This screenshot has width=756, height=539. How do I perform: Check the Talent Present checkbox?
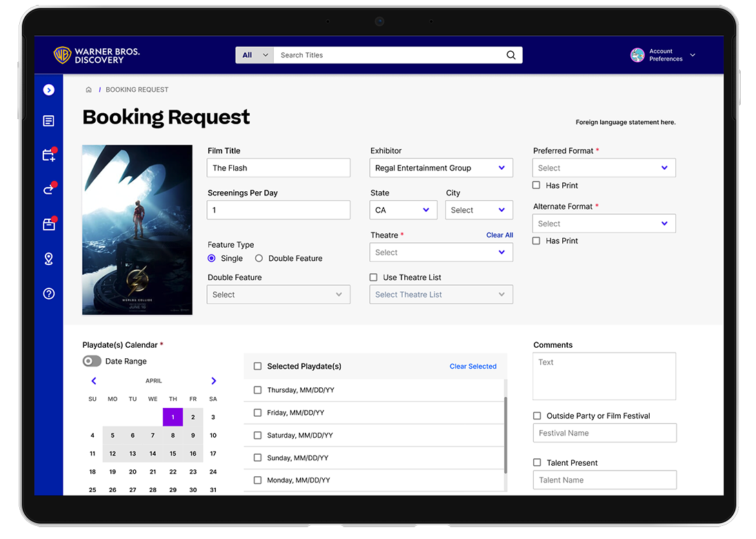click(537, 462)
